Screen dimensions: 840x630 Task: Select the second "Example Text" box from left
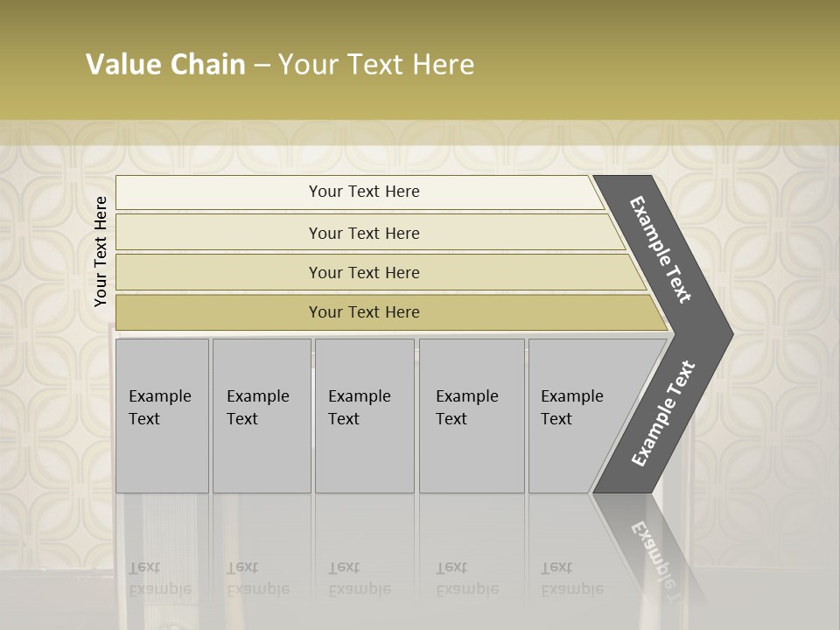coord(261,416)
